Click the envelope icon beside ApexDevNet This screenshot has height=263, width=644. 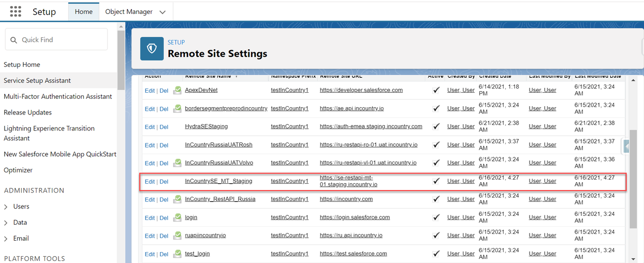177,90
